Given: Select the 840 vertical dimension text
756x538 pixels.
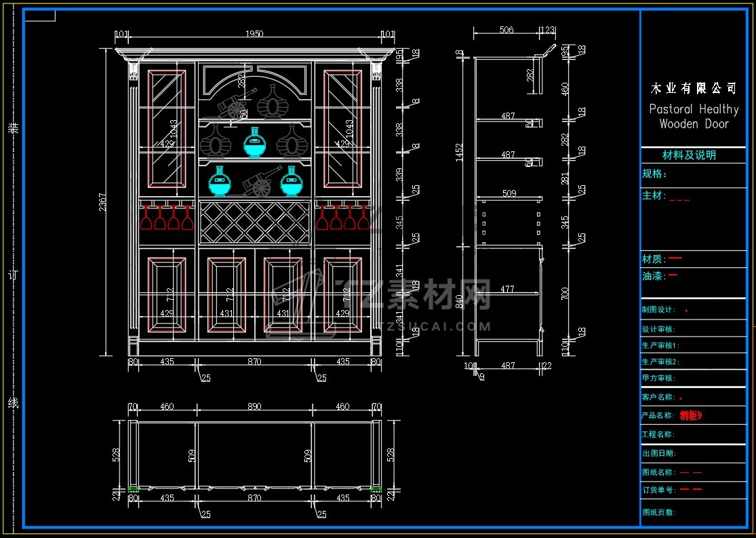Looking at the screenshot, I should point(459,302).
